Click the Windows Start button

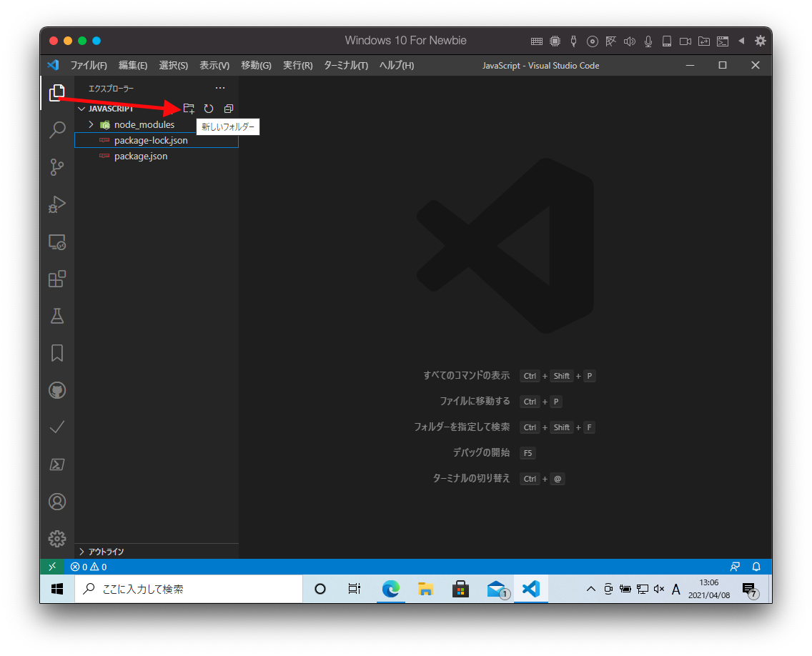(57, 589)
